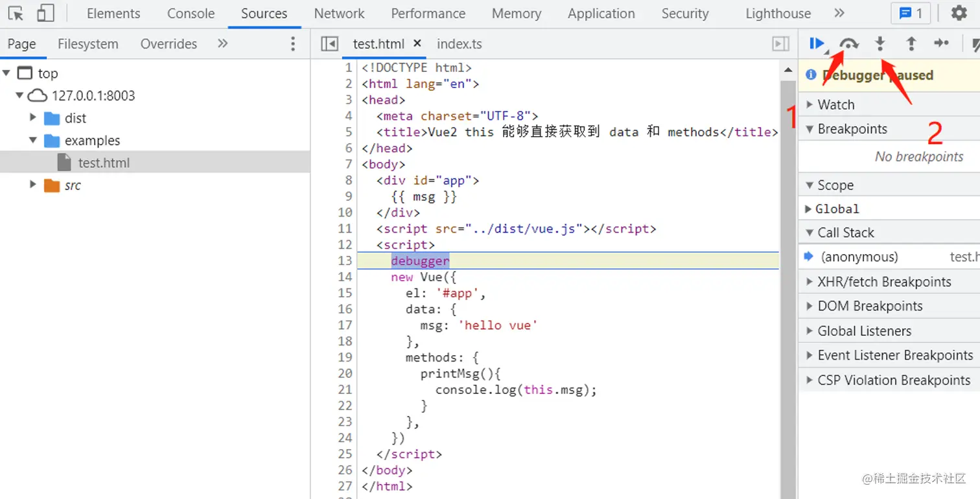This screenshot has height=499, width=980.
Task: Step into next function call
Action: [x=880, y=43]
